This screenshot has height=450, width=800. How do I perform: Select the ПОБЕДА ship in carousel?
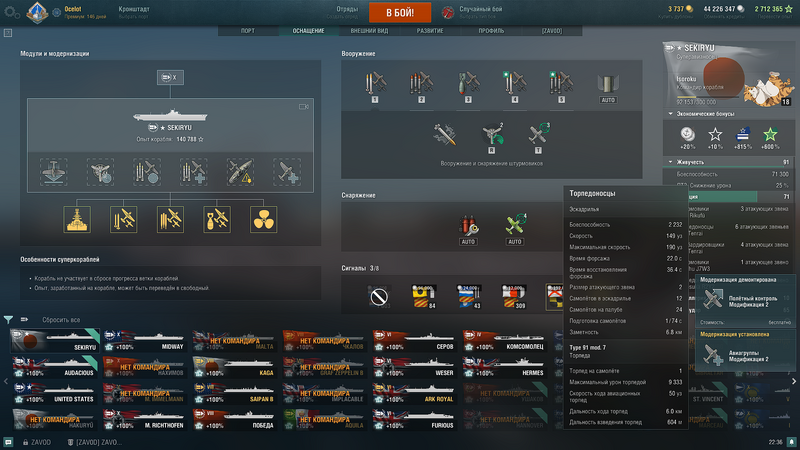click(x=235, y=420)
